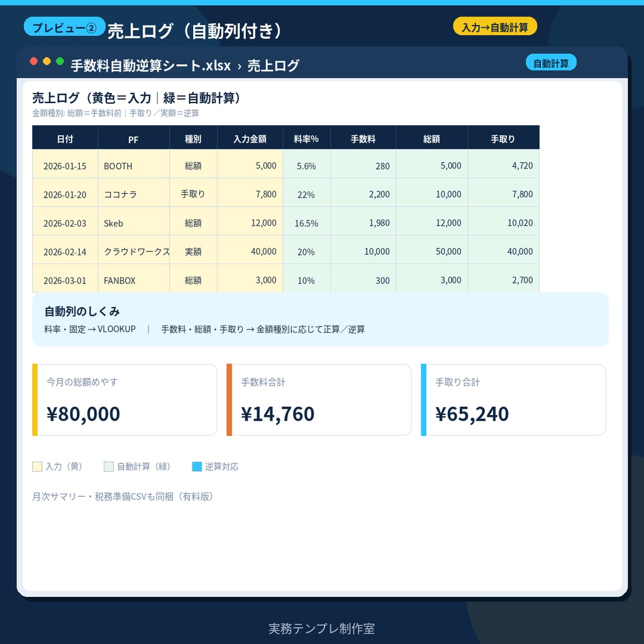This screenshot has height=644, width=644.
Task: Click the 50,000 total cell
Action: click(431, 250)
